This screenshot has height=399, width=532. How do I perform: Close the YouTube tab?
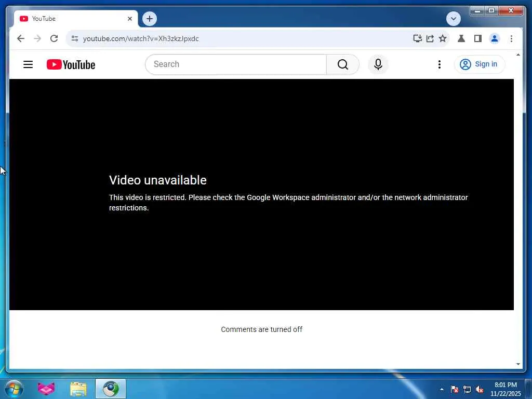click(129, 19)
